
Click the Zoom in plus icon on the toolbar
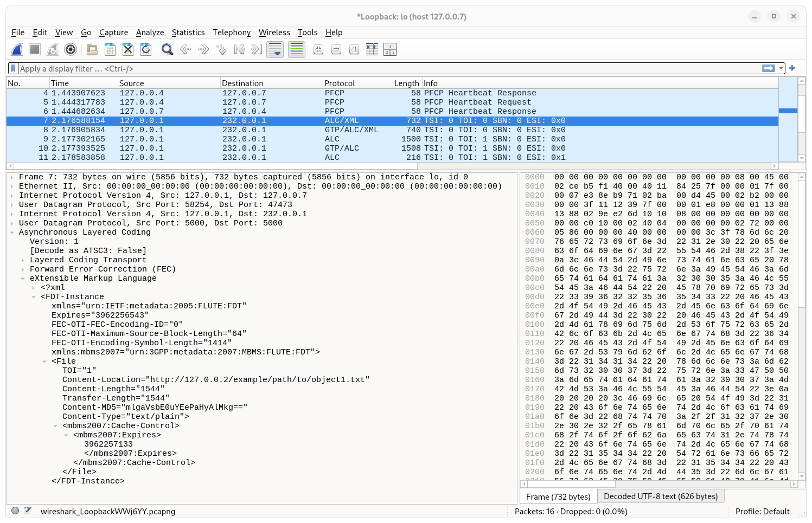[x=318, y=49]
